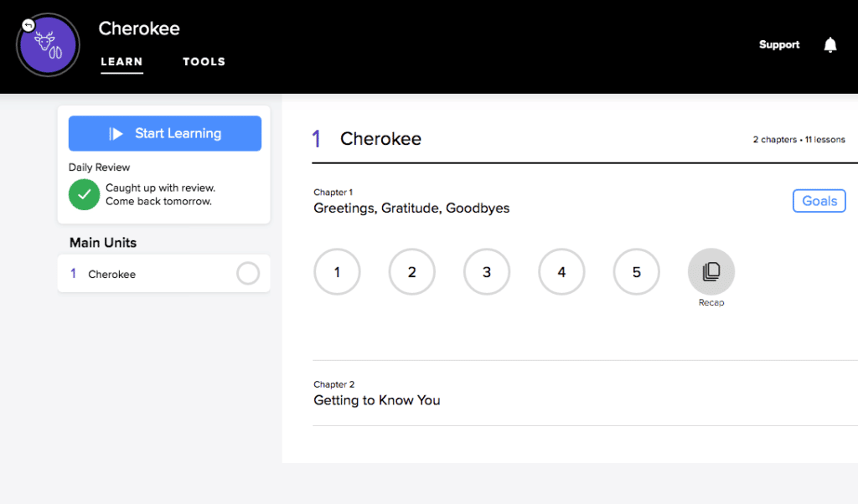This screenshot has width=858, height=504.
Task: Open the notifications bell
Action: click(x=830, y=45)
